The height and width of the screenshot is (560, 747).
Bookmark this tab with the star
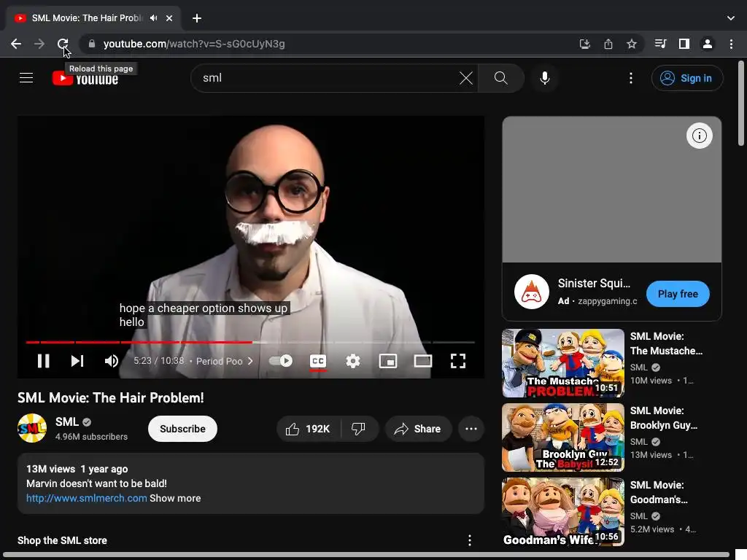point(631,44)
